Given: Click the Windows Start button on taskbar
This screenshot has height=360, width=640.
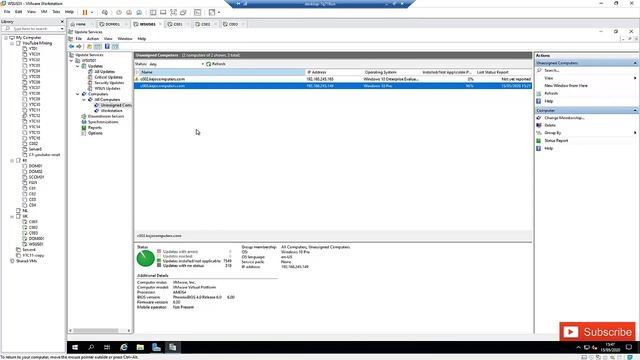Looking at the screenshot, I should coord(75,347).
